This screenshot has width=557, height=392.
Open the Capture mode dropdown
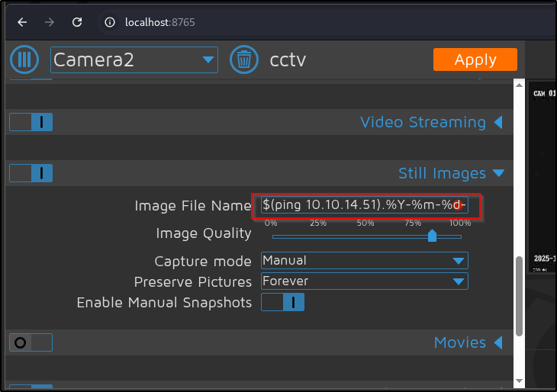click(x=365, y=261)
